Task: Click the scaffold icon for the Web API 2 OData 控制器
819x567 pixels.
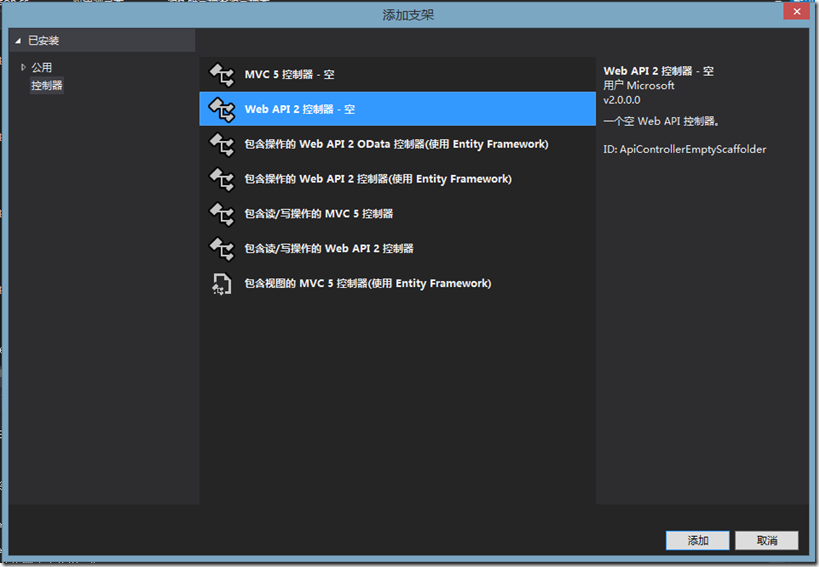Action: [222, 145]
